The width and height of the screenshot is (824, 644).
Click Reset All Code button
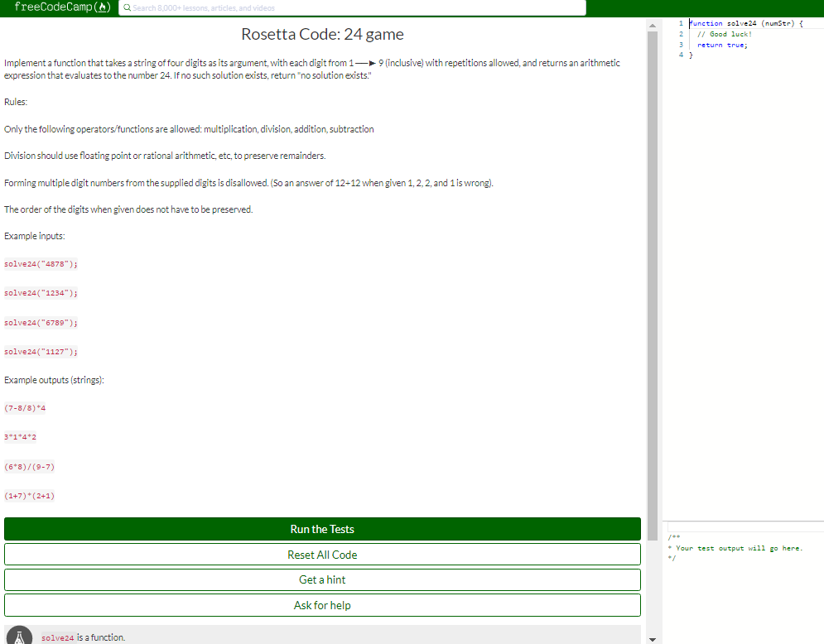[x=322, y=555]
